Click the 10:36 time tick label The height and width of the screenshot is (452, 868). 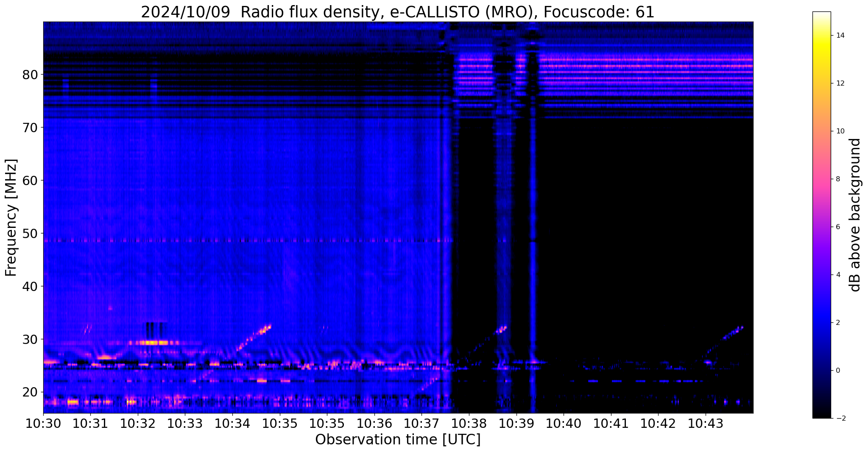coord(374,424)
